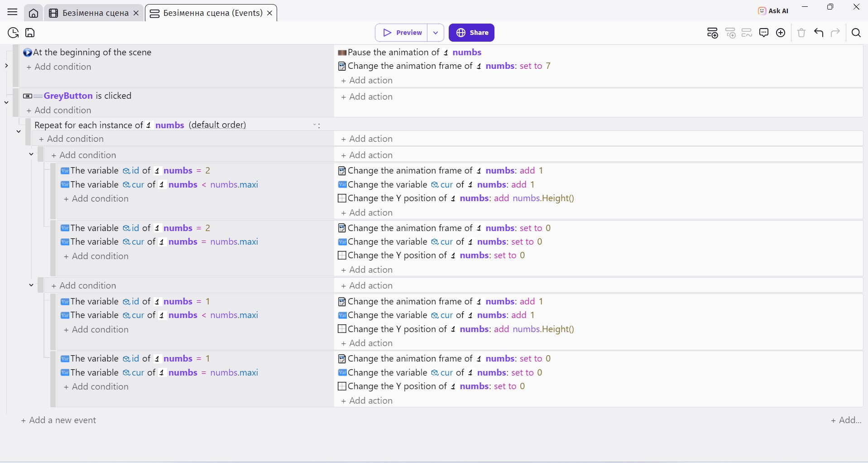Viewport: 868px width, 463px height.
Task: Click 'Add a new event' link
Action: pos(58,420)
